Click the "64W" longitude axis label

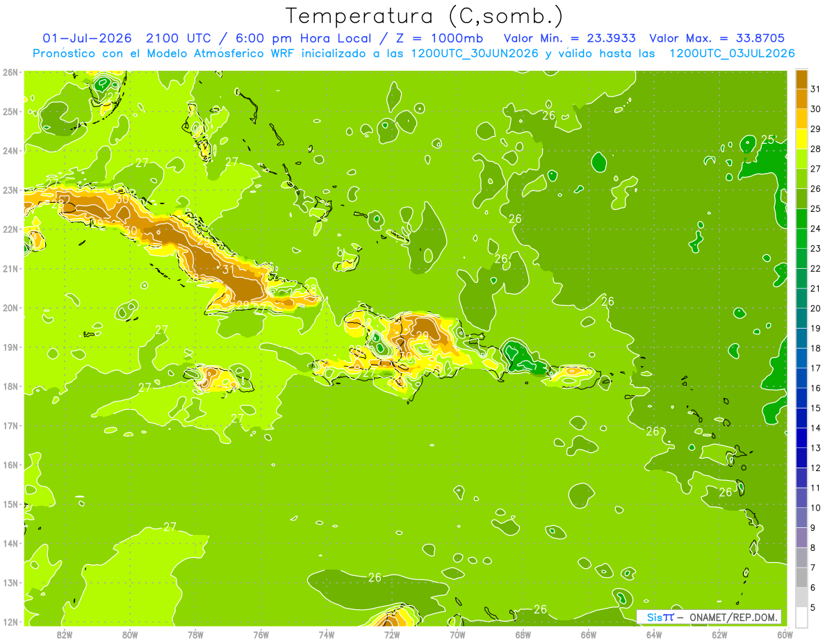(654, 634)
